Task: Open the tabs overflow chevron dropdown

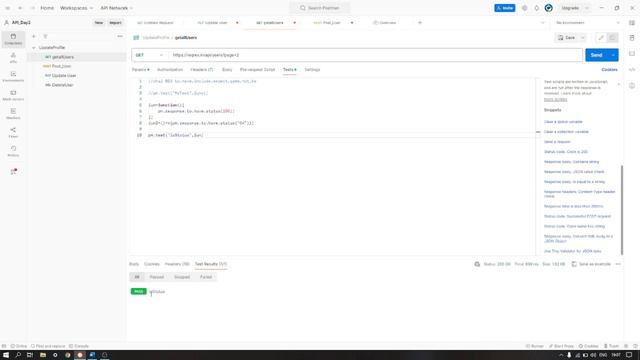Action: coord(542,23)
